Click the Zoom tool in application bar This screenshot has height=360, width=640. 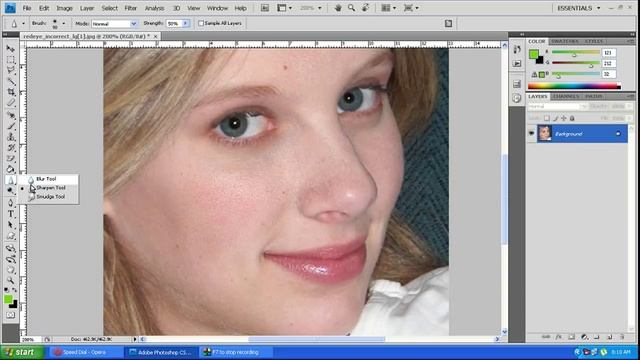click(351, 8)
